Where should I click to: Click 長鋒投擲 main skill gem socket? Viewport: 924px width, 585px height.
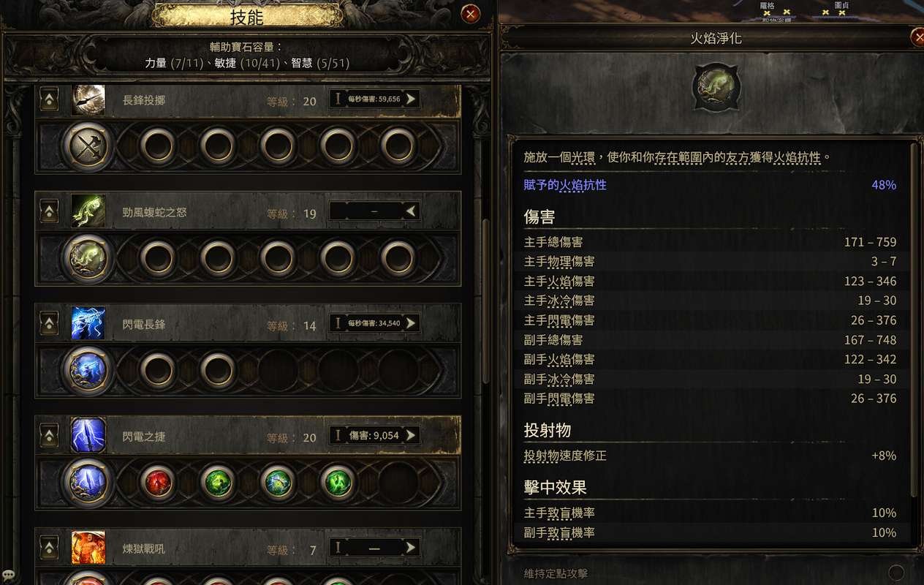(88, 146)
